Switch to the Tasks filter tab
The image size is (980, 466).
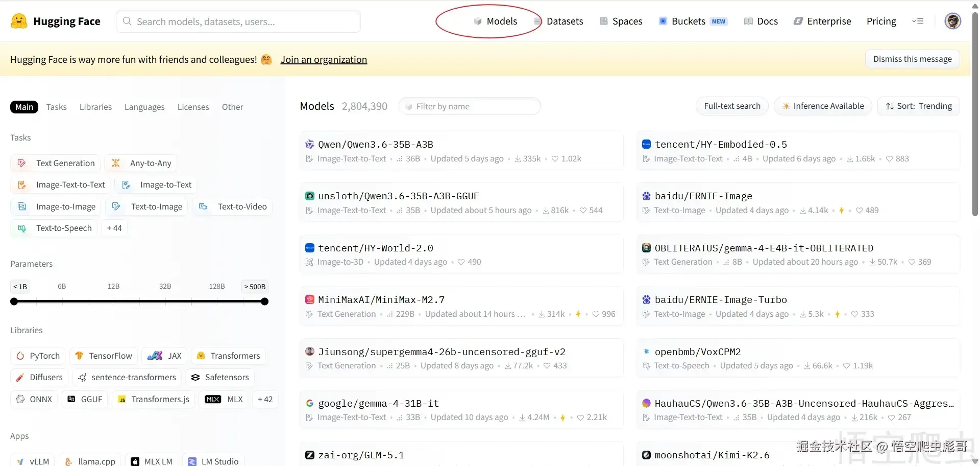click(x=56, y=107)
